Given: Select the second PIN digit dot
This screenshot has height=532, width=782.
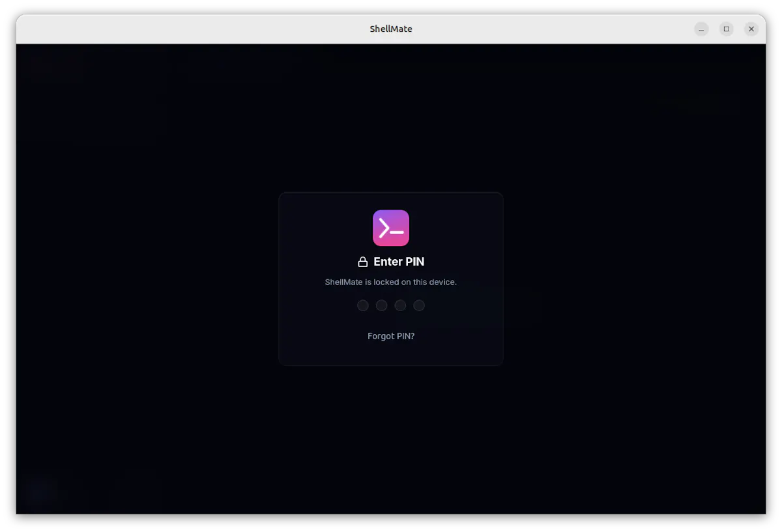Looking at the screenshot, I should (x=382, y=305).
